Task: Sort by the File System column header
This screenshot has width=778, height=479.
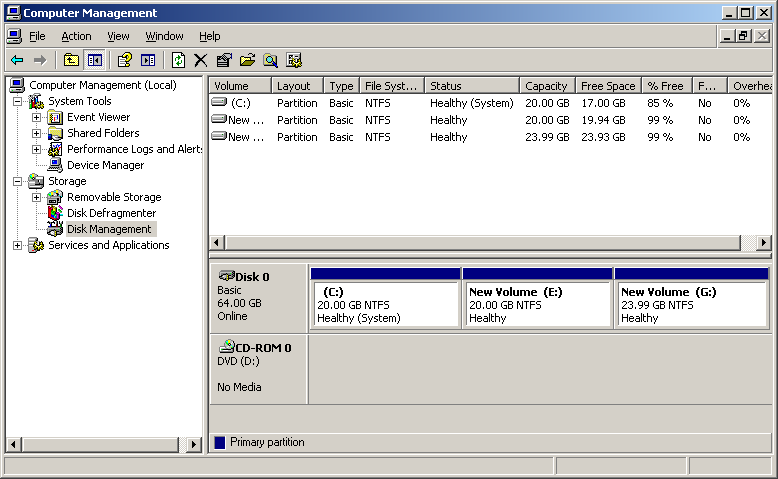Action: [x=392, y=86]
